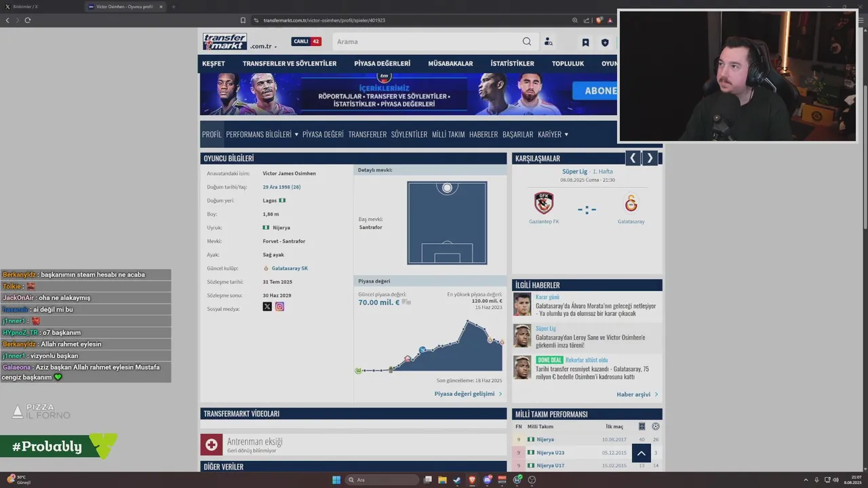This screenshot has width=868, height=488.
Task: Open the TOPLULUK menu
Action: click(568, 64)
